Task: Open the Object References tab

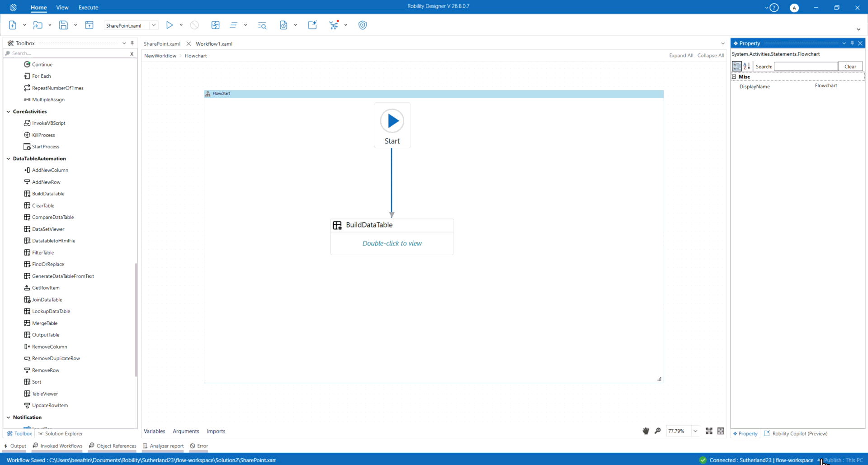Action: click(113, 446)
